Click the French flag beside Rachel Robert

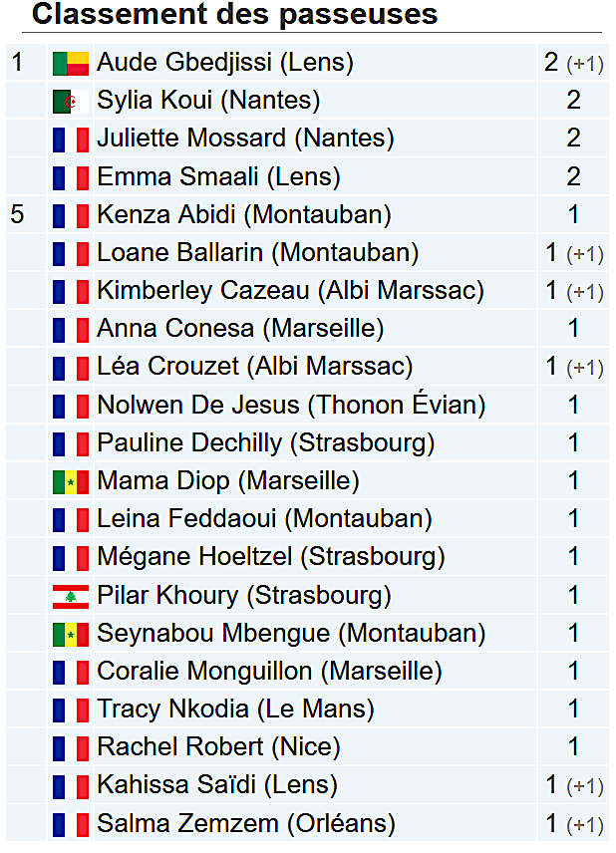[x=71, y=747]
